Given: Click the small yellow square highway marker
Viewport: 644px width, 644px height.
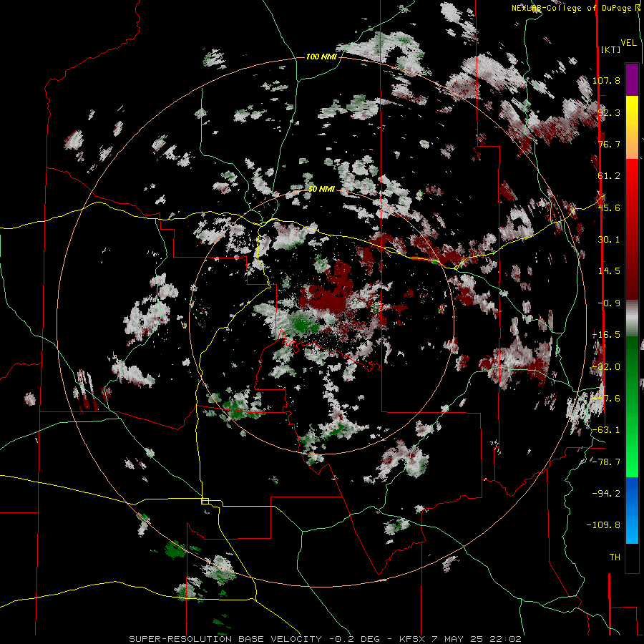Looking at the screenshot, I should [205, 501].
